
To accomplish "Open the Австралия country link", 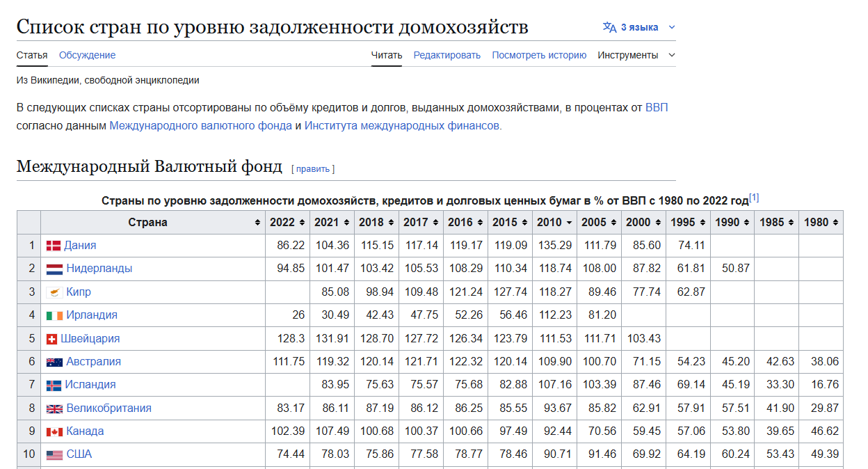I will pos(93,362).
